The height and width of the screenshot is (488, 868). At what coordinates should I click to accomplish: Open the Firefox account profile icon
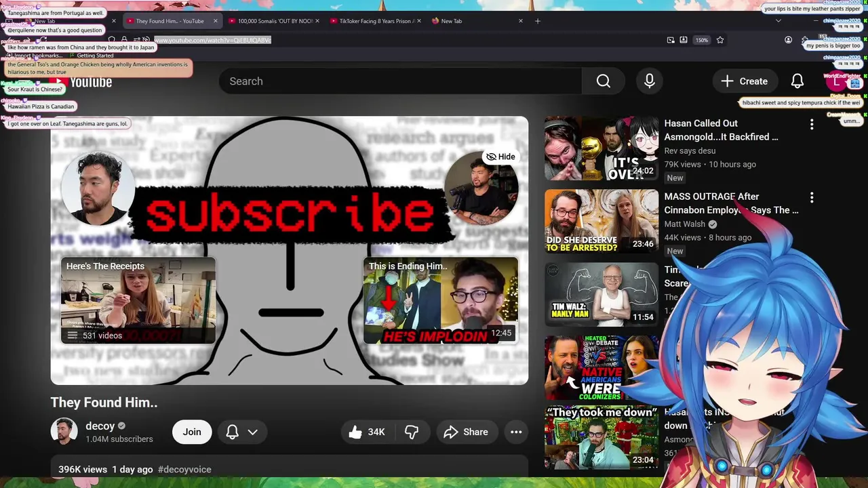click(788, 40)
